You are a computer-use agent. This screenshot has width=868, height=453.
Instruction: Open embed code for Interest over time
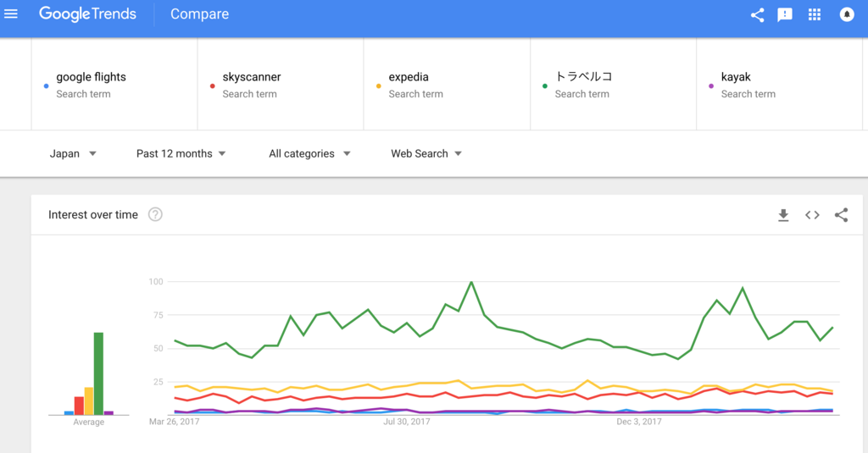coord(812,215)
